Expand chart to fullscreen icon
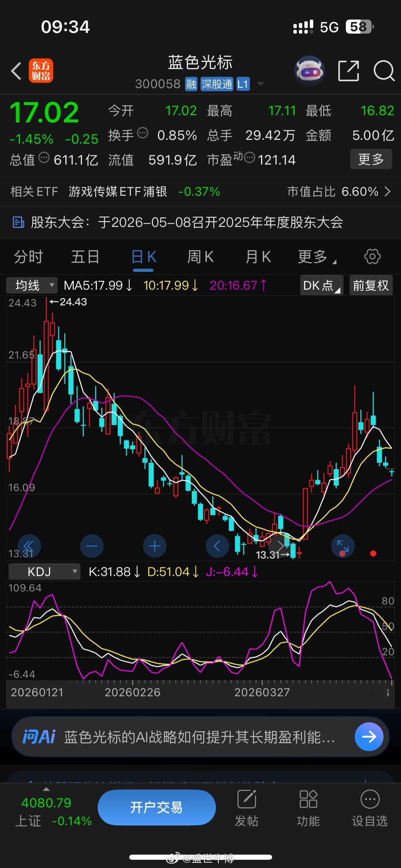 point(343,546)
